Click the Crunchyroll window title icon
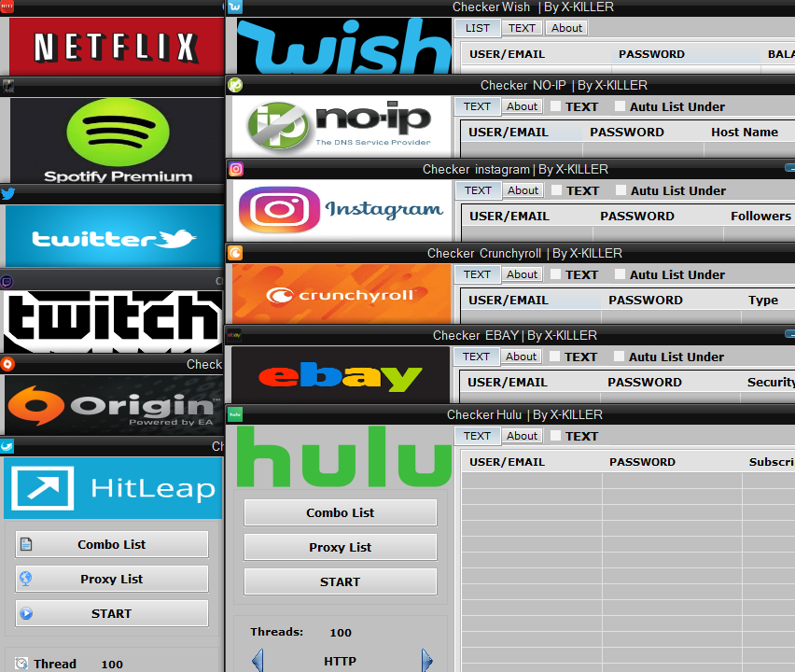This screenshot has width=795, height=672. point(235,253)
